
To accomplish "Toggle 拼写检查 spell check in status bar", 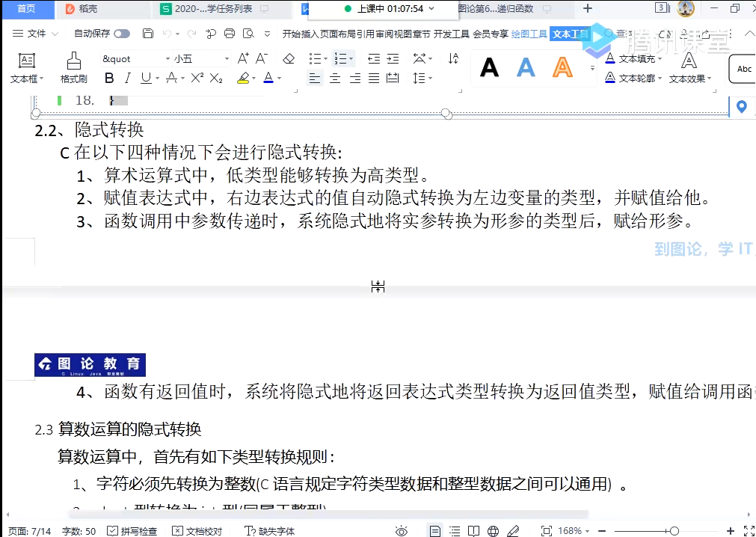I will (x=132, y=531).
